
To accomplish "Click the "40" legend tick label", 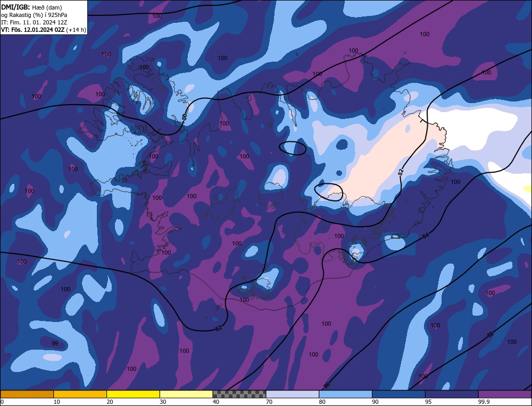I will point(216,402).
